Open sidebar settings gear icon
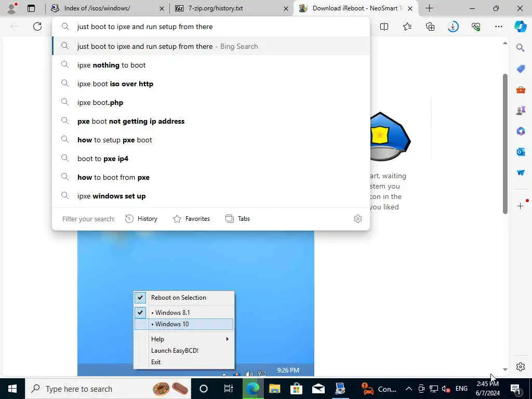 coord(521,367)
